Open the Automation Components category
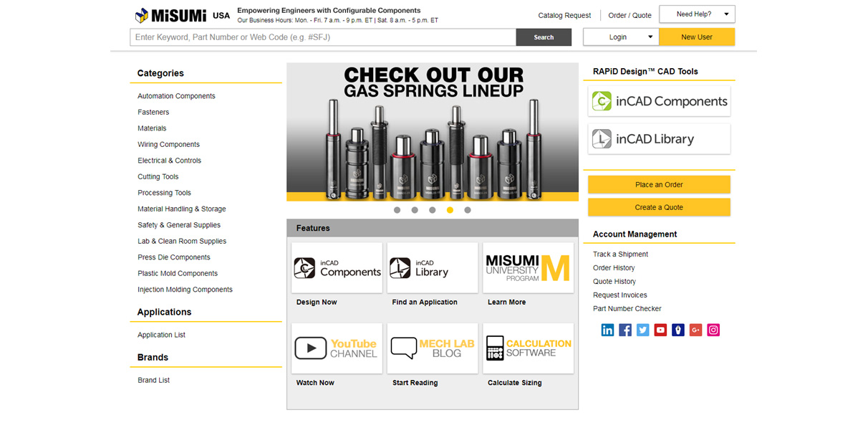868x433 pixels. [176, 96]
